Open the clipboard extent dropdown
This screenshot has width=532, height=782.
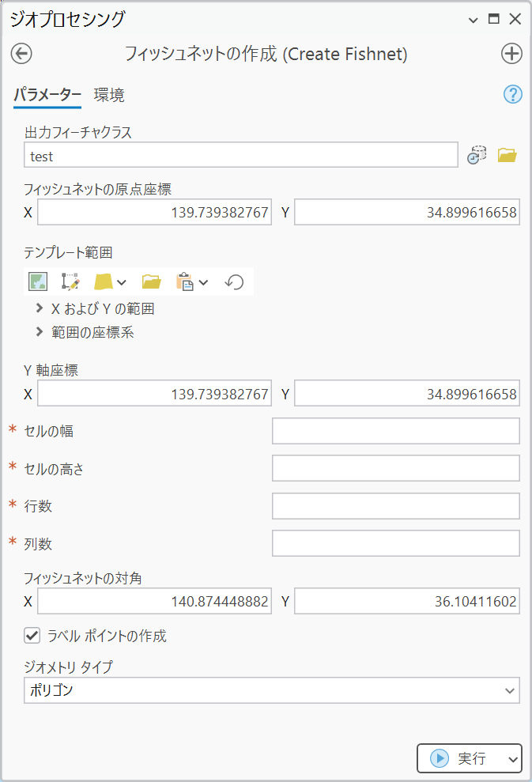[192, 281]
